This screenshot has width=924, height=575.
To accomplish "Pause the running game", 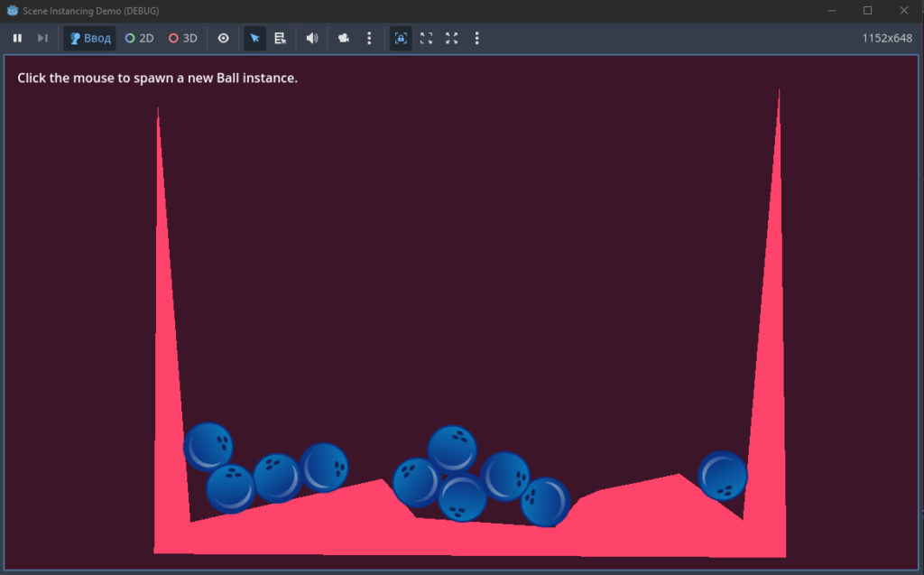I will (18, 38).
